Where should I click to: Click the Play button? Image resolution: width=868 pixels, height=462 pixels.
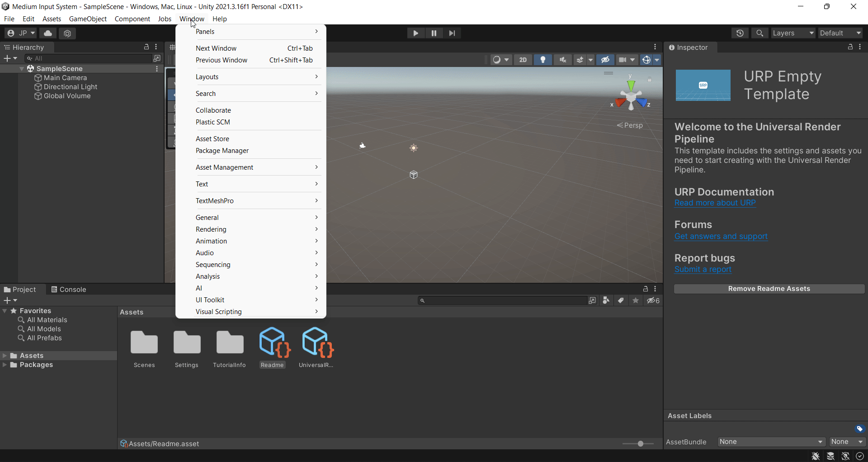point(415,33)
